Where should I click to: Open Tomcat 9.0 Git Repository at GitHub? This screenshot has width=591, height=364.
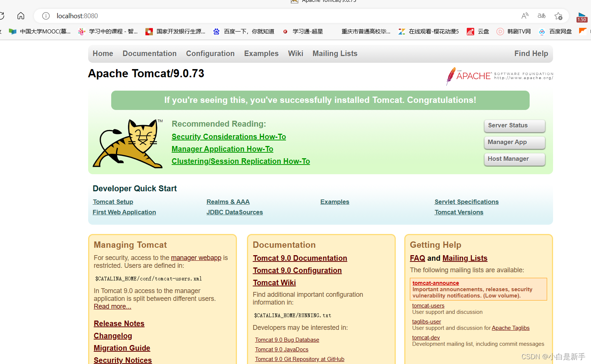pos(300,359)
